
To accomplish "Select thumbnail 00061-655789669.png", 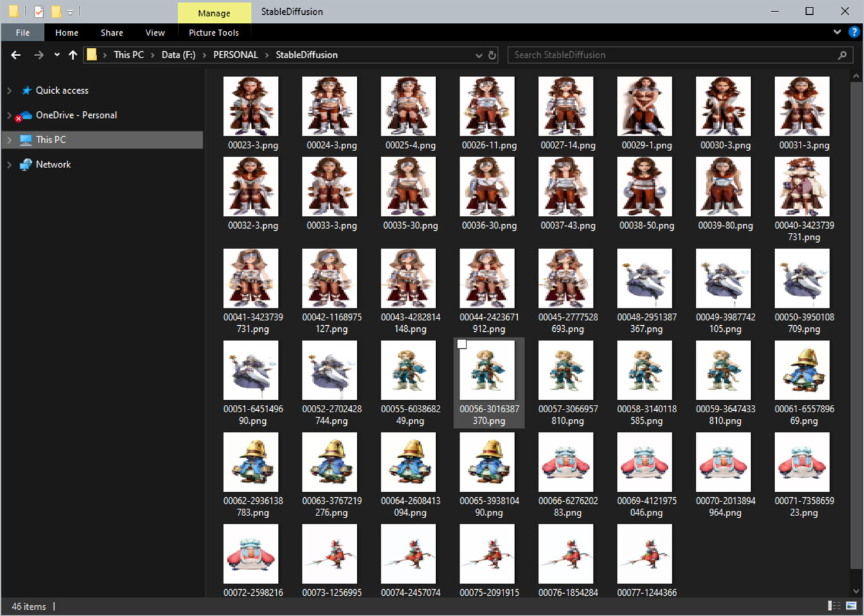I will tap(802, 370).
